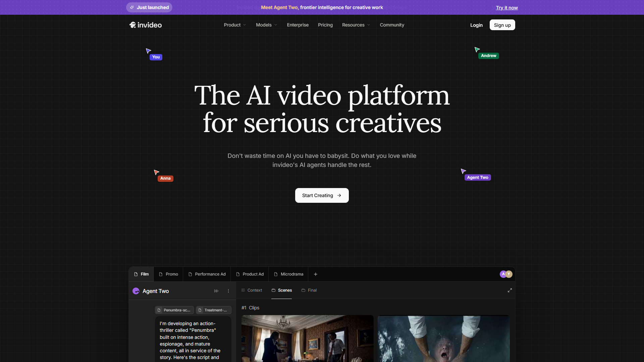The width and height of the screenshot is (644, 362).
Task: Switch to the Final view tab
Action: (309, 290)
